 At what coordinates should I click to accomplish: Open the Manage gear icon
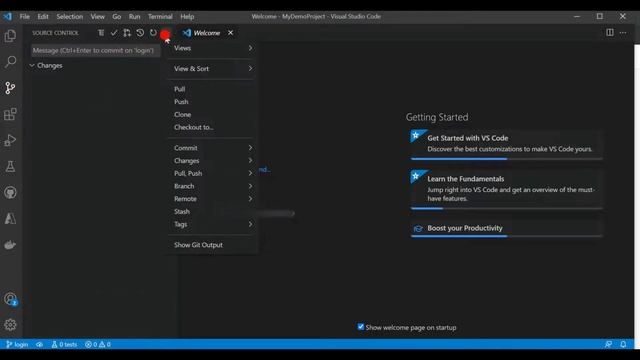click(10, 325)
